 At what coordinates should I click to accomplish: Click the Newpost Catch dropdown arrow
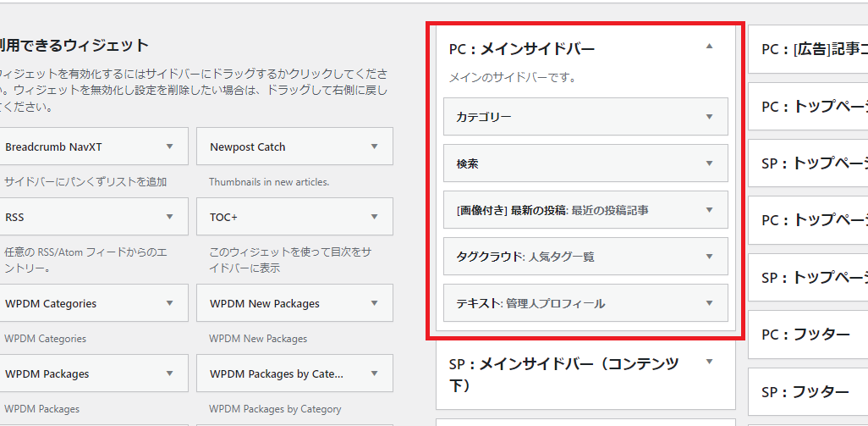[374, 147]
